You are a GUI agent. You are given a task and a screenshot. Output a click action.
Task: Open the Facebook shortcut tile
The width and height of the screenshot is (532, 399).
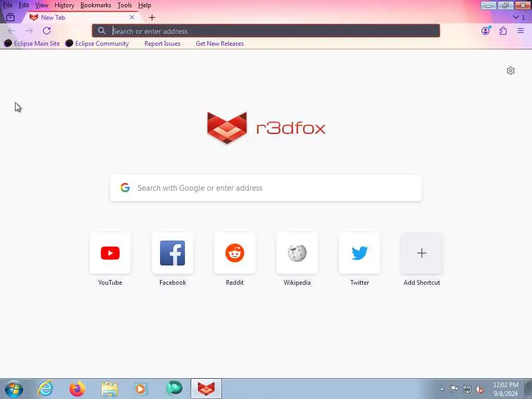[x=172, y=253]
